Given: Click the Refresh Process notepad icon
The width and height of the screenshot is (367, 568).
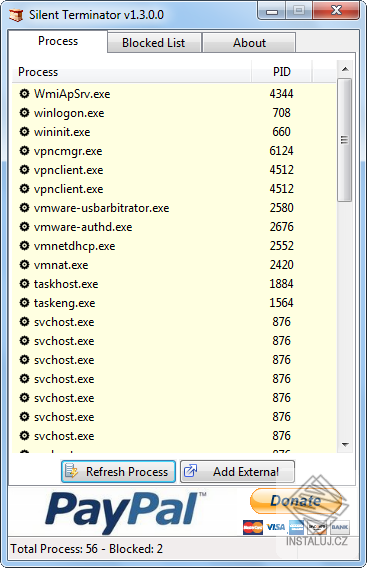Looking at the screenshot, I should (x=71, y=471).
